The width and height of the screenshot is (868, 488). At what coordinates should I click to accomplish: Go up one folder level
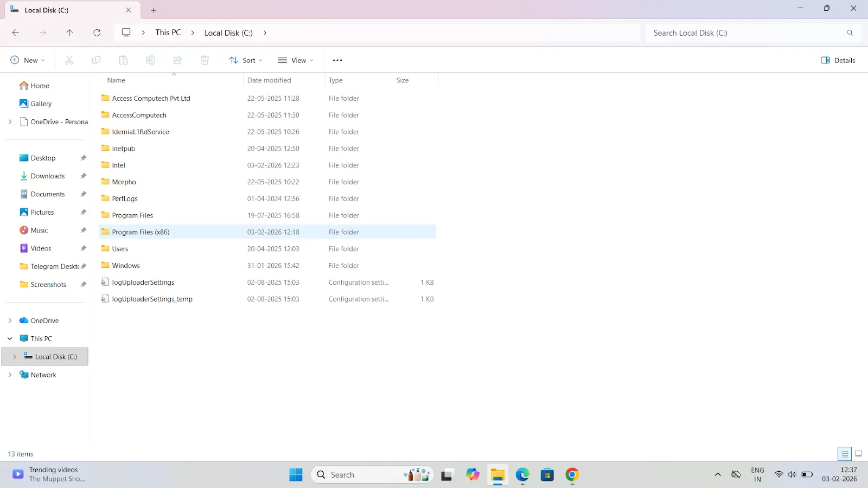click(x=69, y=33)
